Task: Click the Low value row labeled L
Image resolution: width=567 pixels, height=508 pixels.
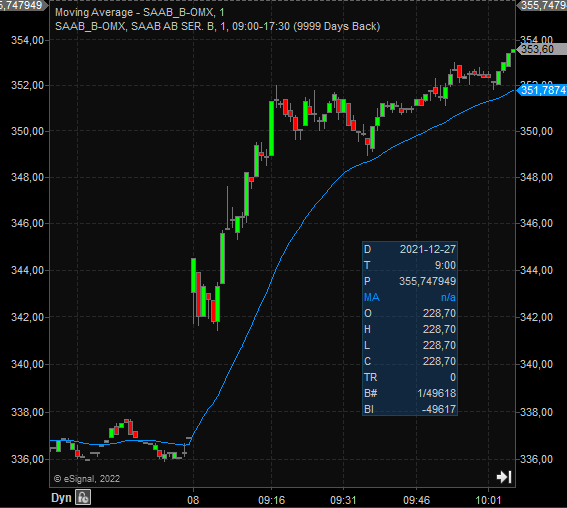Action: point(410,345)
